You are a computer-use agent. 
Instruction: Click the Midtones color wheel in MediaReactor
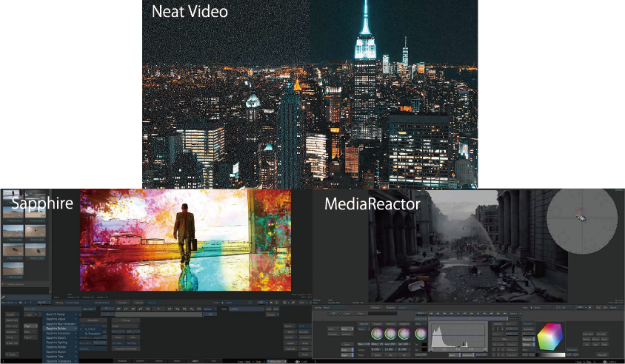[x=391, y=334]
